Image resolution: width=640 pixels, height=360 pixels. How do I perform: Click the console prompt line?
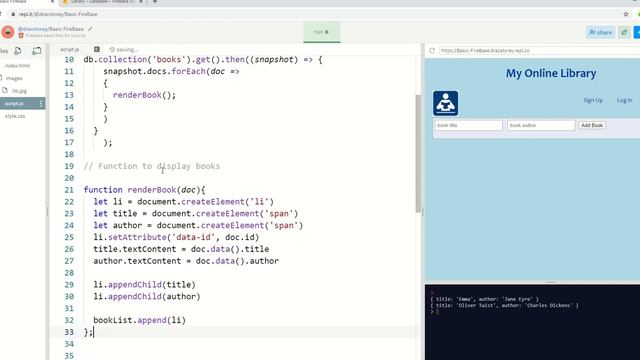pos(435,312)
